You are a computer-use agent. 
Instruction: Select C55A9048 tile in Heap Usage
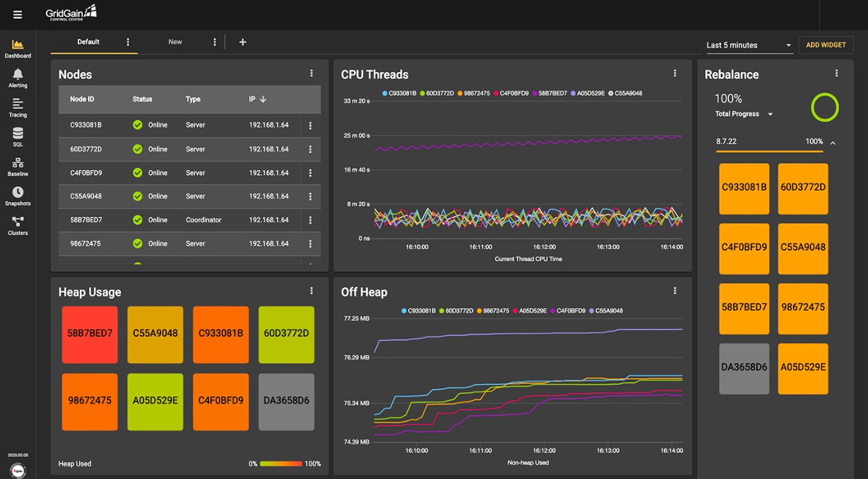click(x=156, y=335)
